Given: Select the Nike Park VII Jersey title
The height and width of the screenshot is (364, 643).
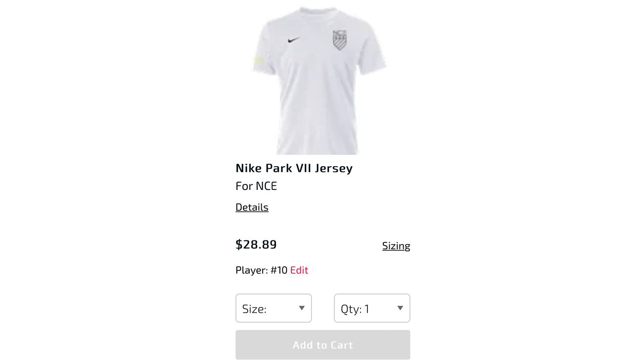Looking at the screenshot, I should 294,168.
